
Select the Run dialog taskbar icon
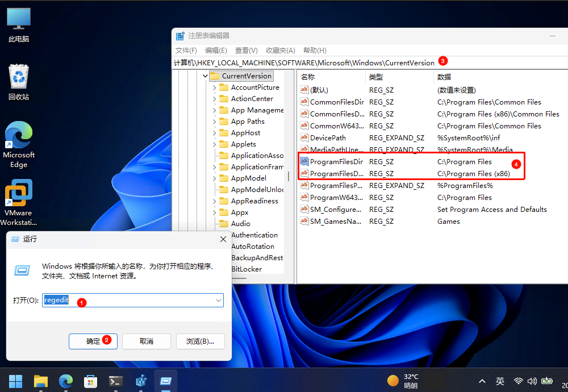tap(165, 381)
